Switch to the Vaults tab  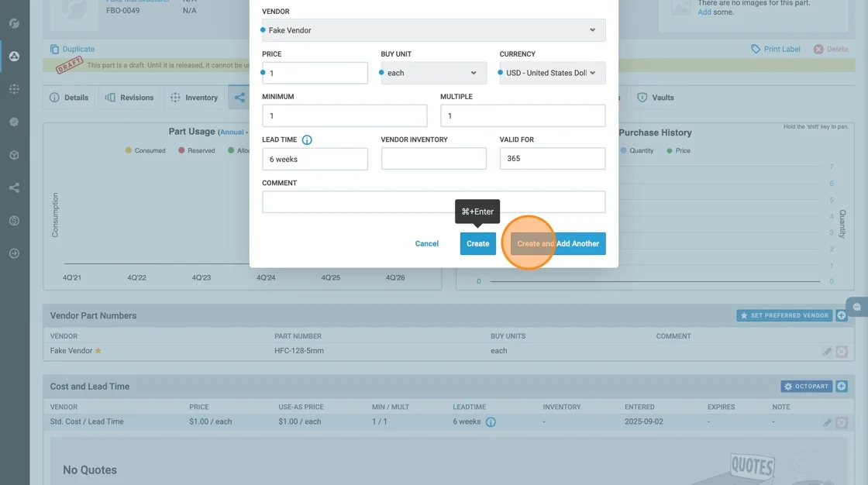pyautogui.click(x=655, y=98)
